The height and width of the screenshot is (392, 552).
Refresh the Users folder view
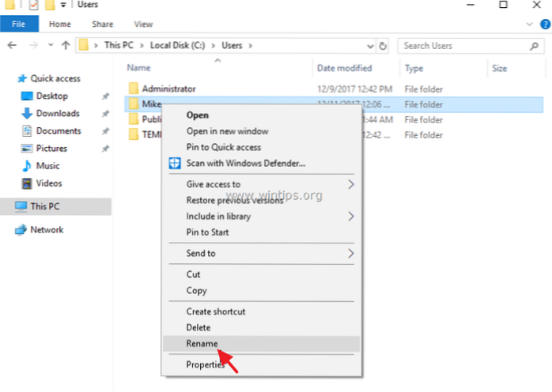point(384,46)
